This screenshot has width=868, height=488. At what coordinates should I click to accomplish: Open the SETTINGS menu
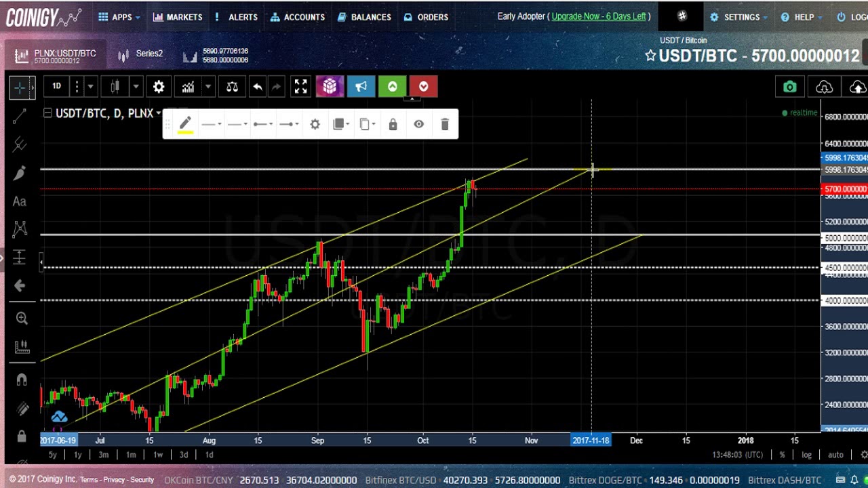[x=738, y=17]
